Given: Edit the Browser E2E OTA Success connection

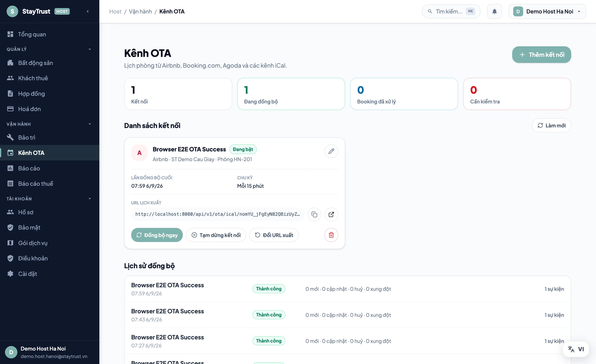Looking at the screenshot, I should click(x=331, y=151).
